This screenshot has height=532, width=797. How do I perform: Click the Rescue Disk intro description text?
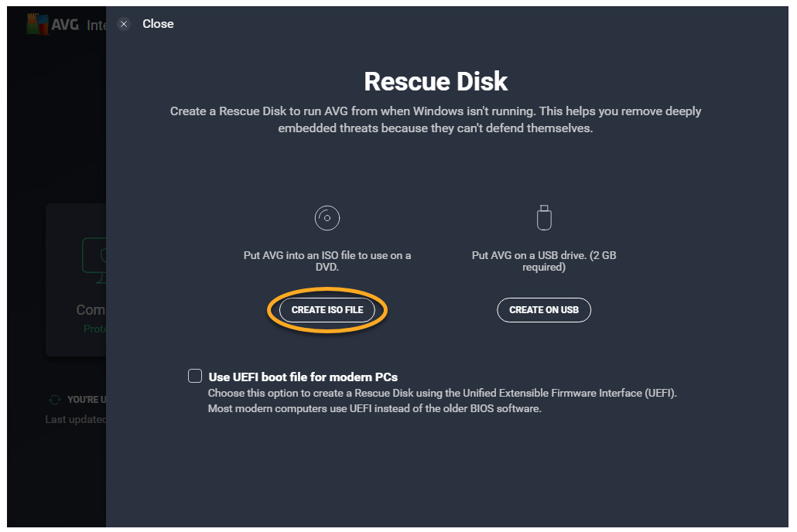436,120
